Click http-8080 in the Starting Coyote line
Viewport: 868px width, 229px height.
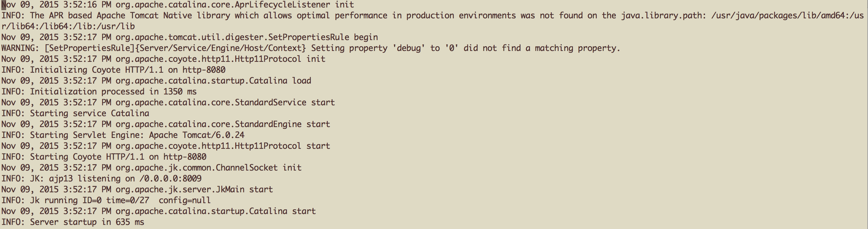184,157
